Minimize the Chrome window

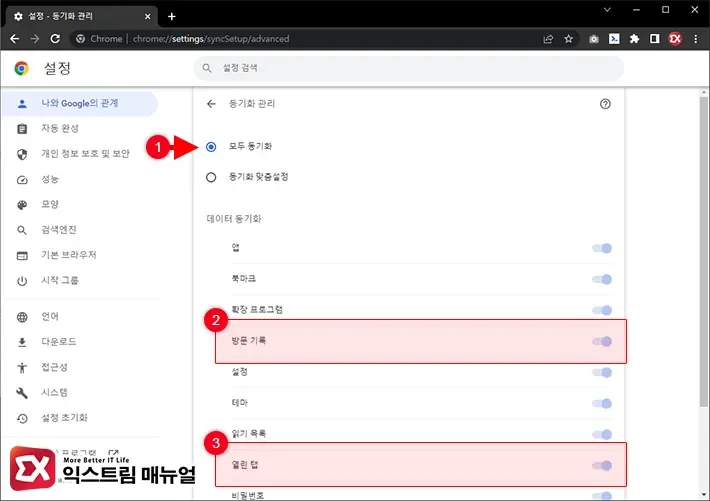(636, 10)
